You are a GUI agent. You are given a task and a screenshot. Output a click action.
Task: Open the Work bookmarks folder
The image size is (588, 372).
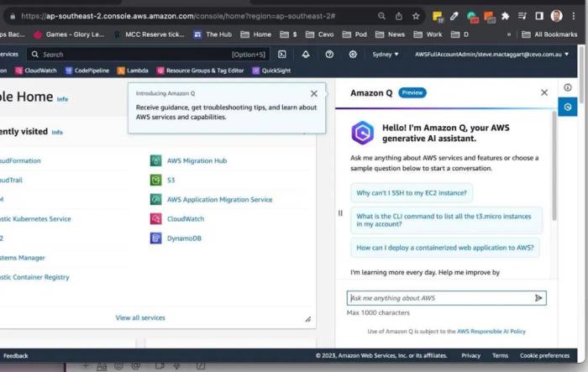pyautogui.click(x=428, y=34)
